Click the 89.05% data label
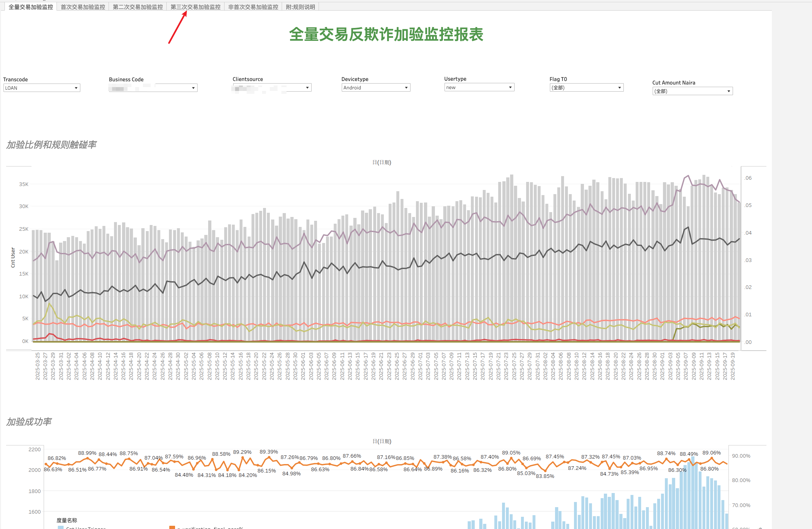 511,453
